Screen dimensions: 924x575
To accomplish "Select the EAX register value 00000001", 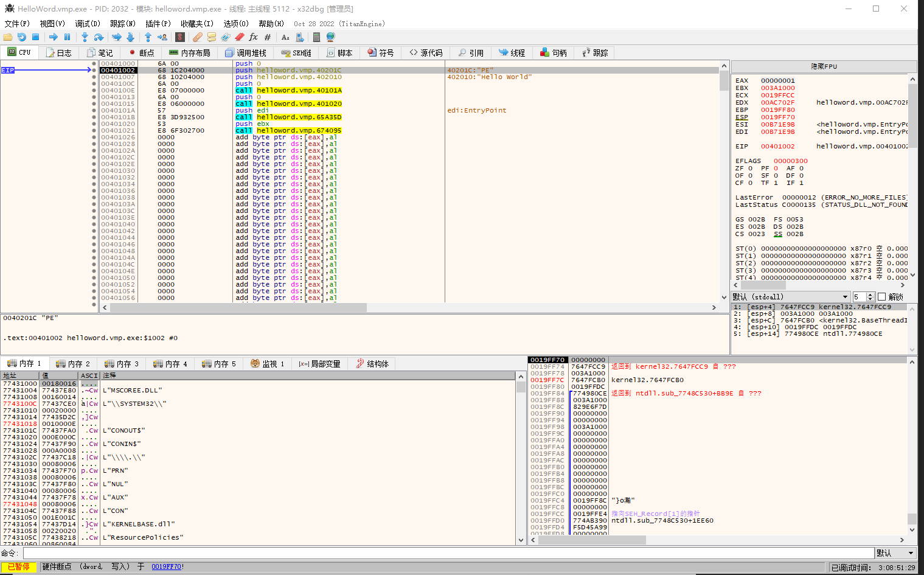I will click(778, 80).
